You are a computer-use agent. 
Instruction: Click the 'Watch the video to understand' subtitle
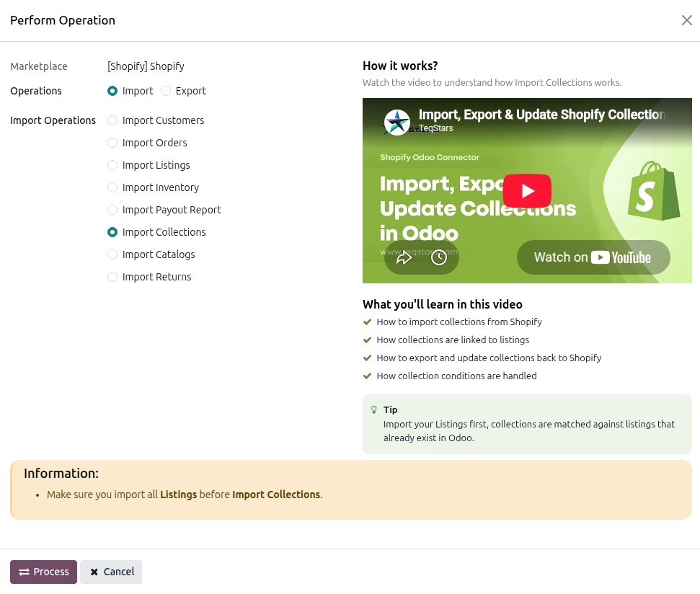point(492,83)
